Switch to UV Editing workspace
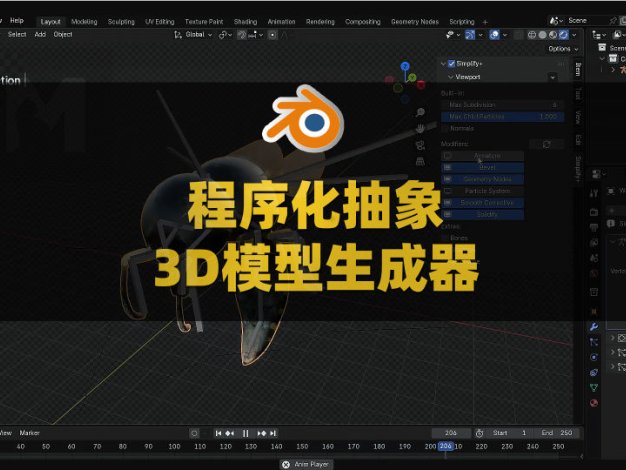This screenshot has width=626, height=470. point(160,22)
